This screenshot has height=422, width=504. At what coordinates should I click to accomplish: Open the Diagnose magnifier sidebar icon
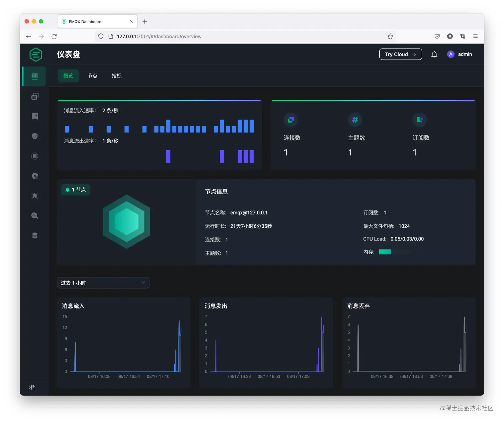[35, 215]
